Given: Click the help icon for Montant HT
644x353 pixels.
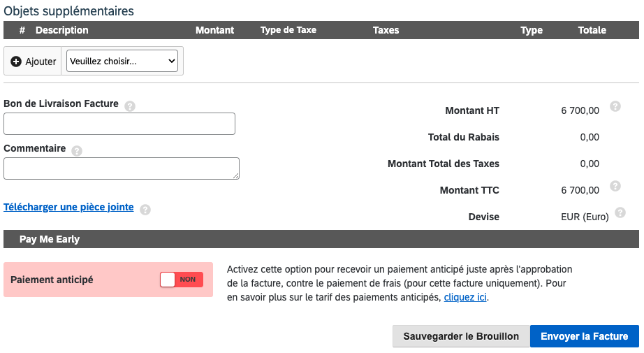Looking at the screenshot, I should pyautogui.click(x=615, y=106).
